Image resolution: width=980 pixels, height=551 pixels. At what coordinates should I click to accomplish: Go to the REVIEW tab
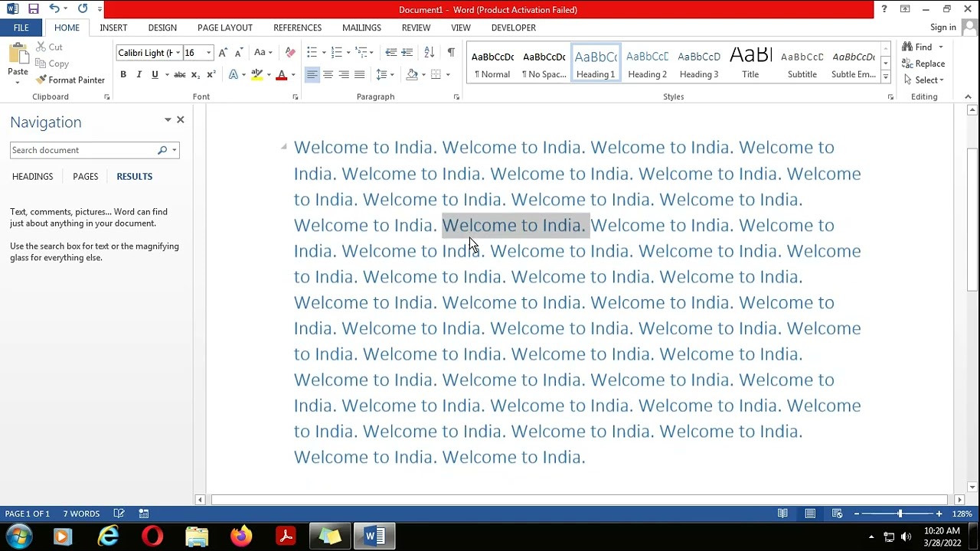click(416, 28)
